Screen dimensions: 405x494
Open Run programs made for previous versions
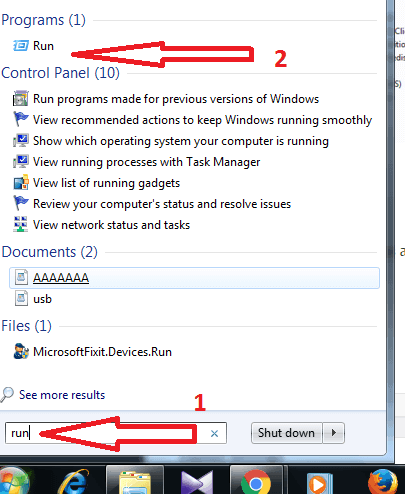(166, 99)
